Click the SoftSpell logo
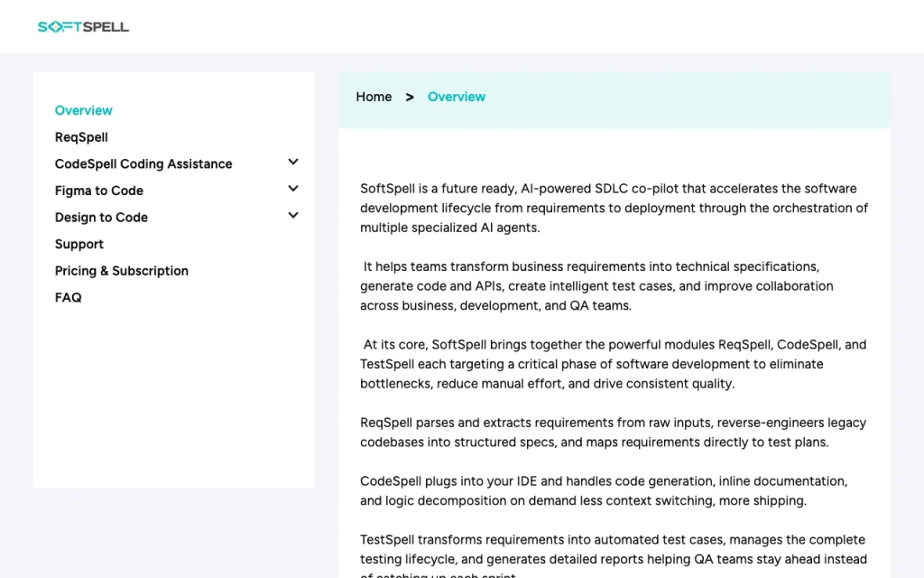924x578 pixels. 83,26
